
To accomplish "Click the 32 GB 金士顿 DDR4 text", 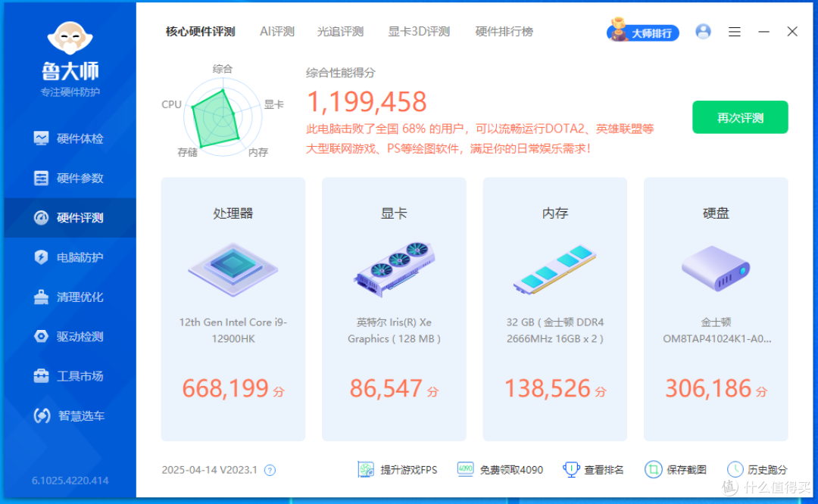I will pos(554,331).
